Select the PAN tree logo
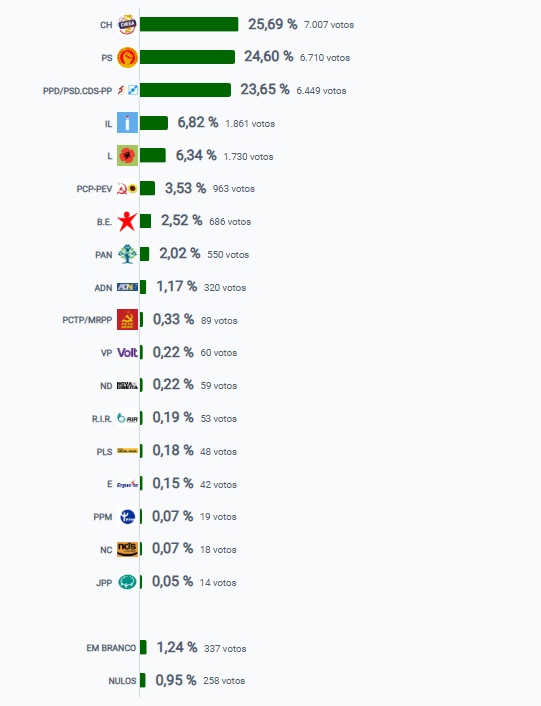Viewport: 541px width, 706px height. point(127,254)
